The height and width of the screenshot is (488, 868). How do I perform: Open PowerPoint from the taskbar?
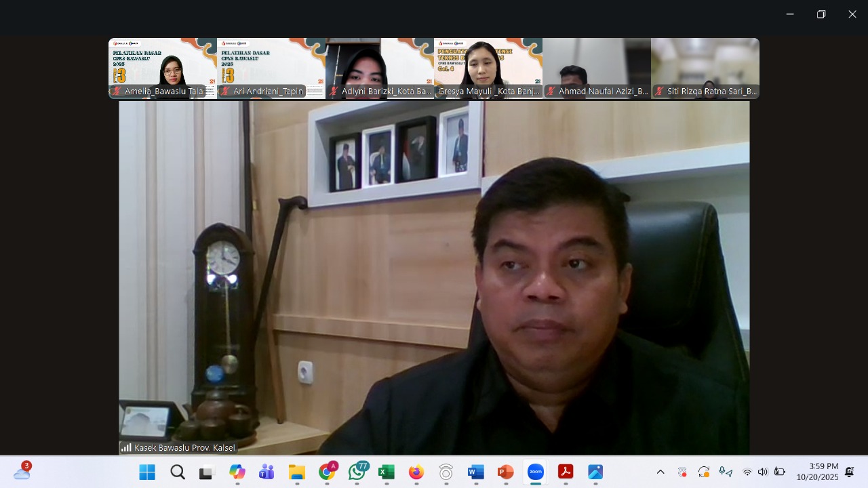pyautogui.click(x=506, y=472)
